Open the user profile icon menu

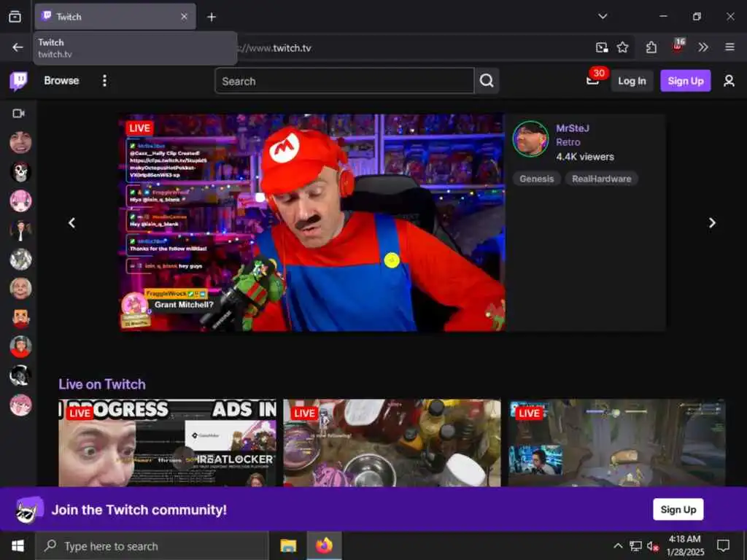coord(729,81)
